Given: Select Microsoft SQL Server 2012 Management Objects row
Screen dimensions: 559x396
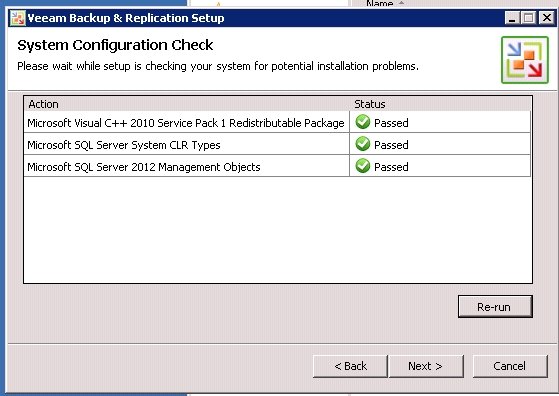Looking at the screenshot, I should pyautogui.click(x=277, y=166).
